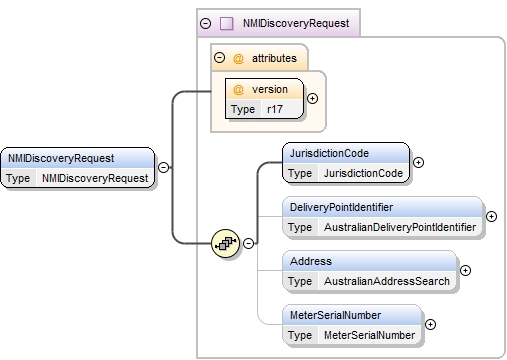Click the purple complex type square icon
The height and width of the screenshot is (360, 507).
coord(227,24)
